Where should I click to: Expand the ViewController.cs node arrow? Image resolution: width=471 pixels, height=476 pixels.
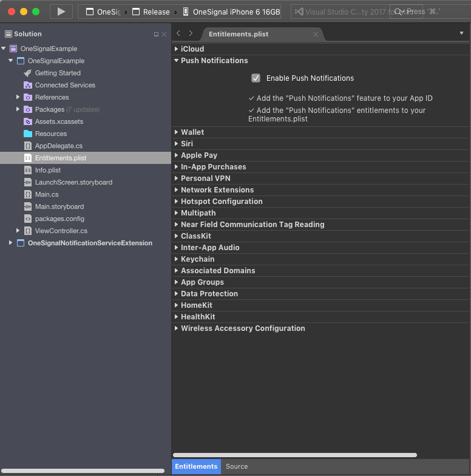[18, 231]
